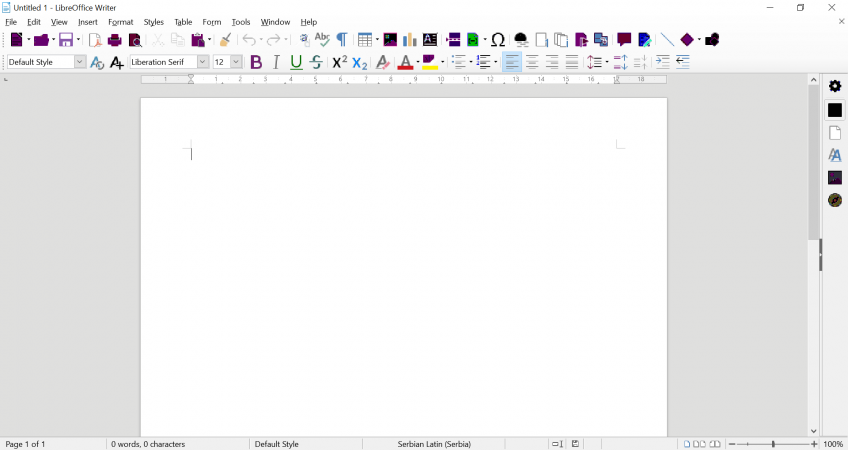
Task: Toggle italic formatting
Action: pos(276,62)
